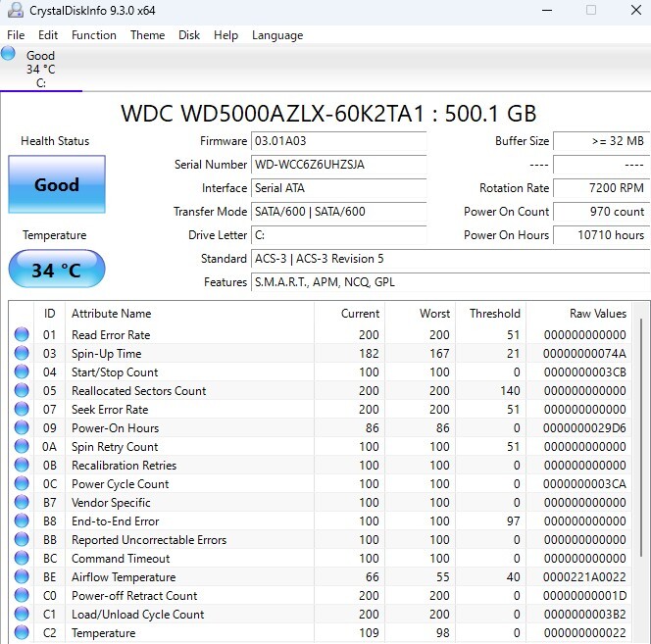Open the Theme menu
The image size is (651, 644).
click(x=147, y=35)
